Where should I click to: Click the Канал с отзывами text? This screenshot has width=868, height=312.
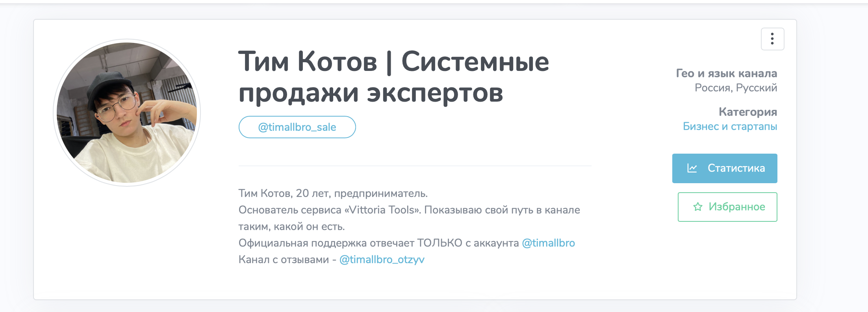pos(284,260)
